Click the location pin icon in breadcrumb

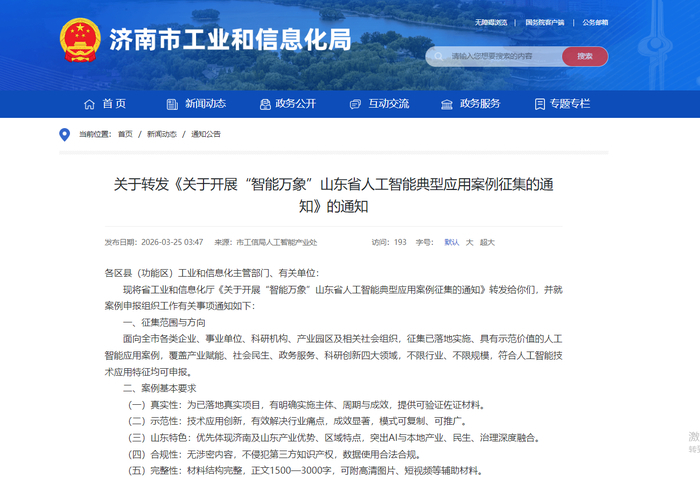tap(65, 134)
